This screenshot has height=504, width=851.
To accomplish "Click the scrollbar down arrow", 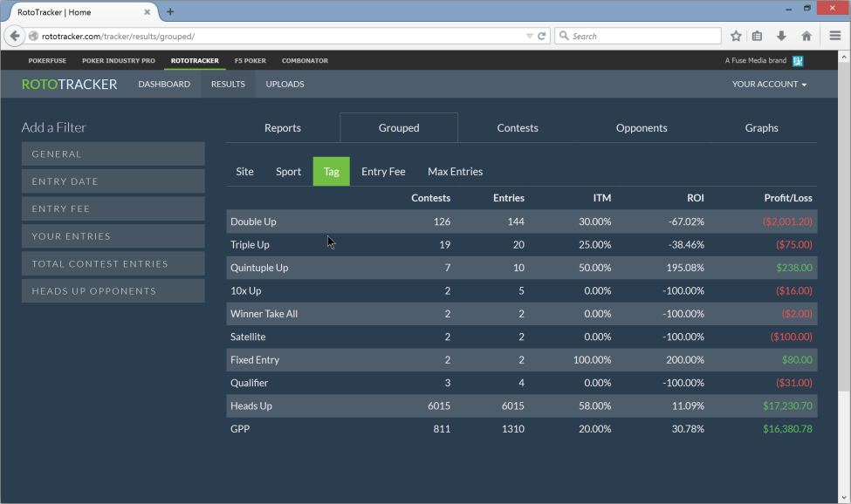I will (x=844, y=498).
